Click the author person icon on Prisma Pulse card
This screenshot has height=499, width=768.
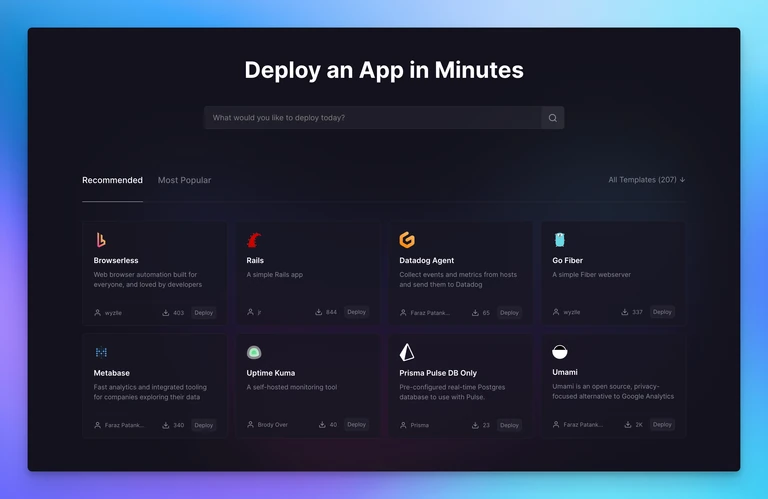pyautogui.click(x=403, y=425)
